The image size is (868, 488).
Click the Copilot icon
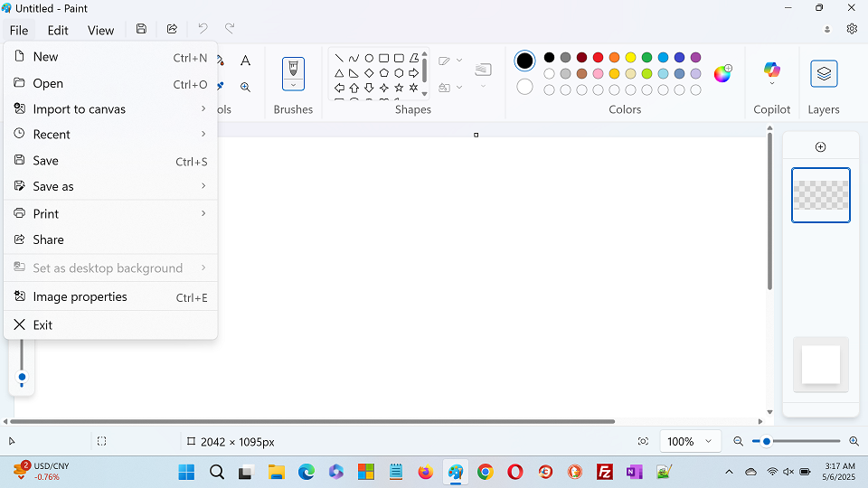pyautogui.click(x=771, y=70)
